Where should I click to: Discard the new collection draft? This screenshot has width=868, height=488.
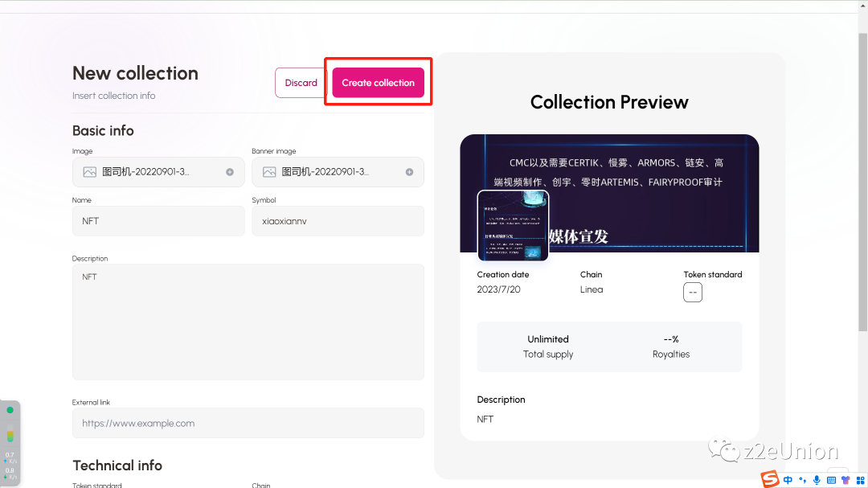[300, 82]
